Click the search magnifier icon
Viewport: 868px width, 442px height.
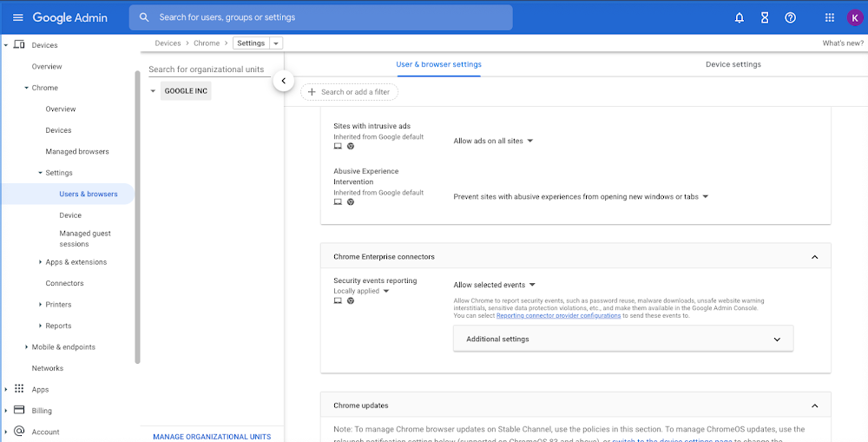coord(144,17)
